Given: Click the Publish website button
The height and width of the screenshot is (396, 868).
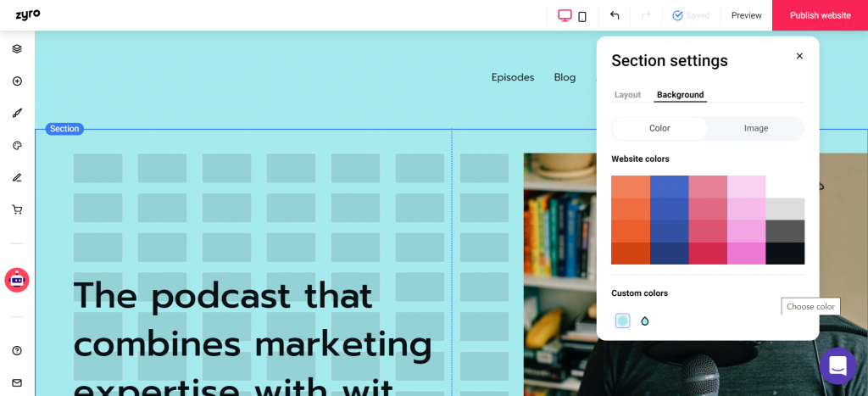Looking at the screenshot, I should (820, 15).
